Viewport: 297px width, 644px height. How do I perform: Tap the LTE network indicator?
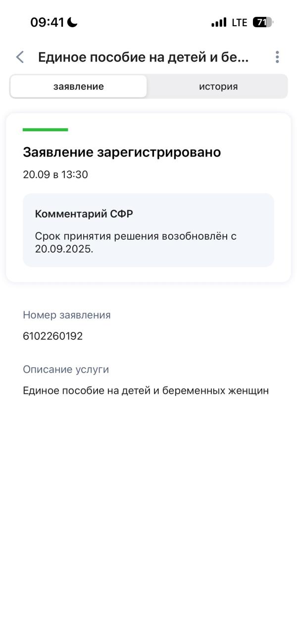pyautogui.click(x=240, y=22)
